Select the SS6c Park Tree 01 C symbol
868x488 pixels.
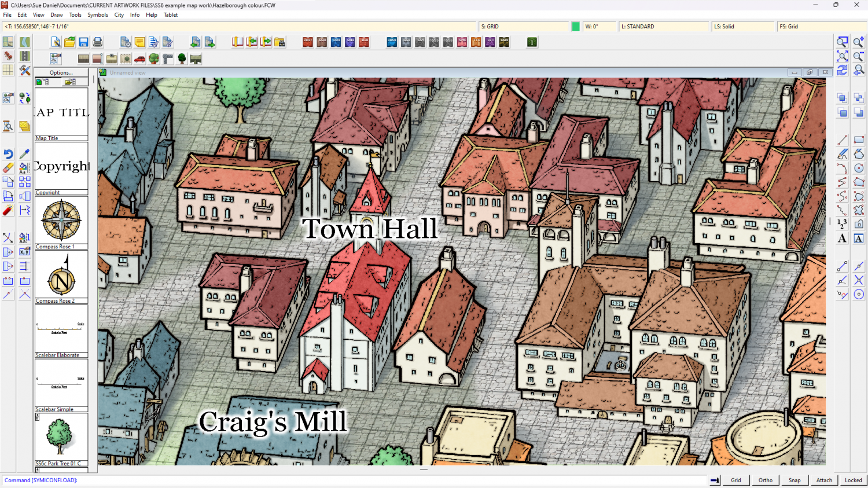[x=61, y=439]
